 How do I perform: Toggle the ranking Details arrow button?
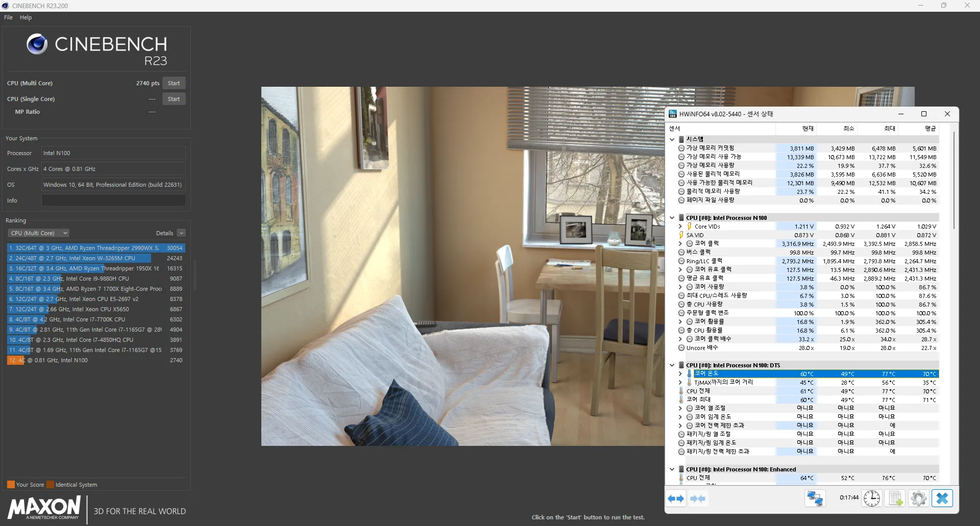181,233
